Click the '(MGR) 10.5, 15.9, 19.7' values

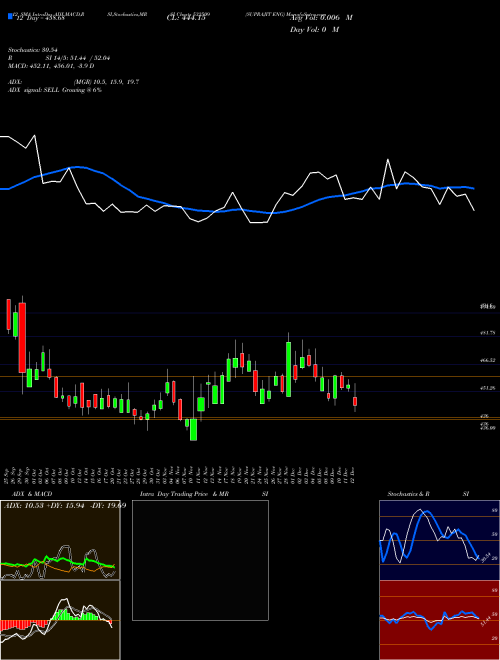click(x=106, y=82)
